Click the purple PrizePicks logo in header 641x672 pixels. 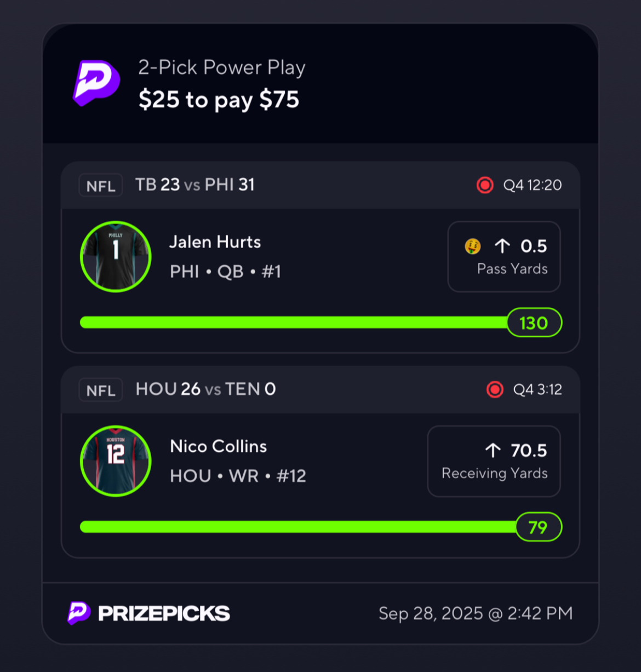96,83
